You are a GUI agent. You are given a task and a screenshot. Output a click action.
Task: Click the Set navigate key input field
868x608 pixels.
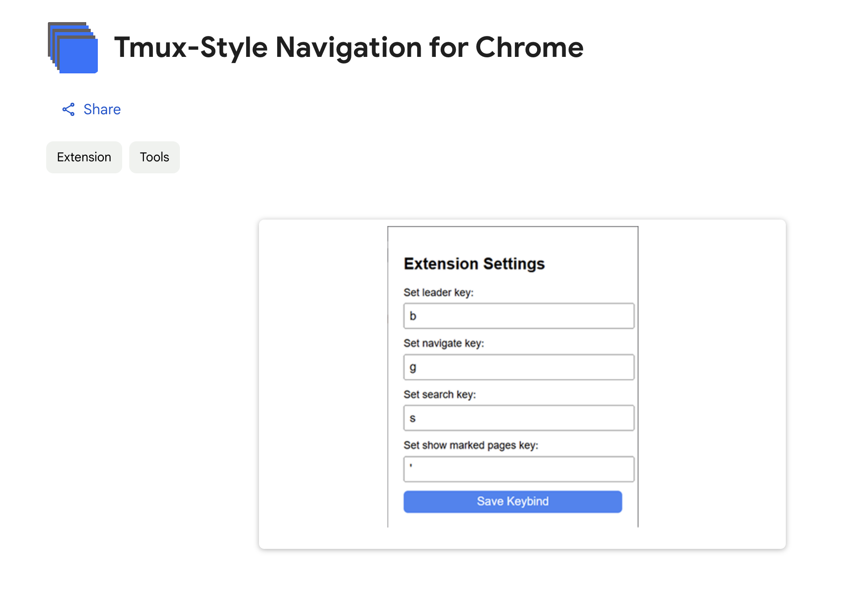click(x=518, y=367)
